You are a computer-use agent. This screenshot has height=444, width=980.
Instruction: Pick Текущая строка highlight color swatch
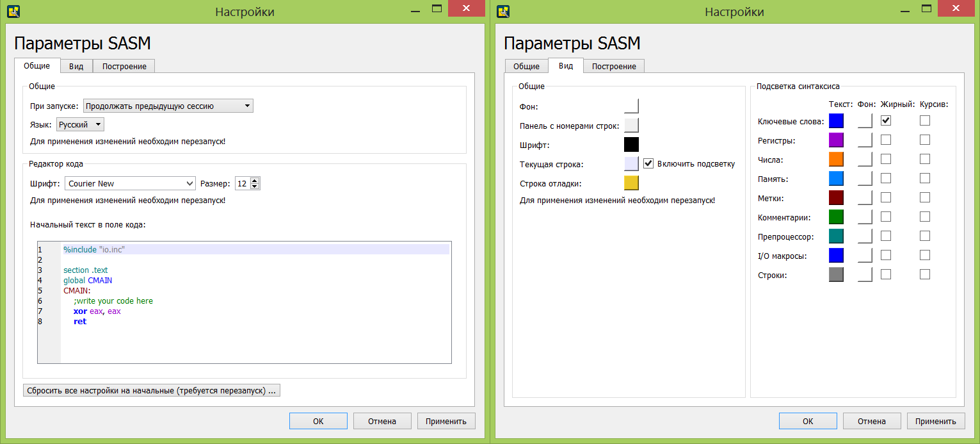tap(631, 163)
